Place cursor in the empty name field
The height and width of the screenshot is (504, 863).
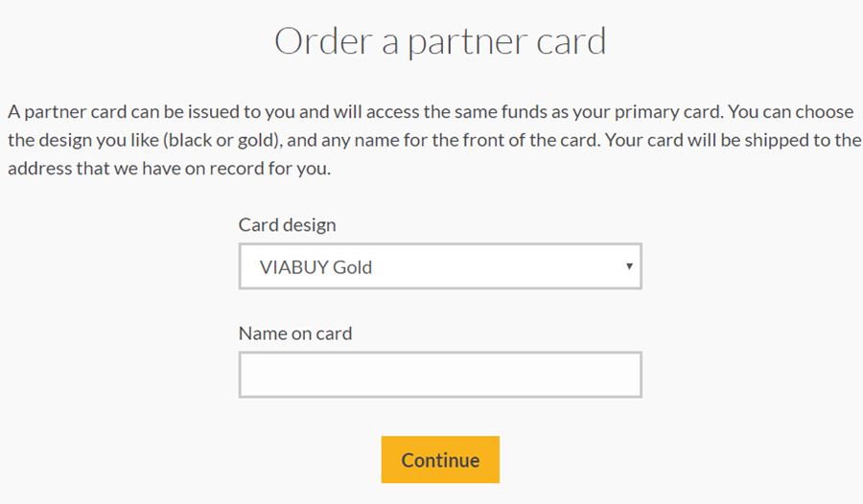pos(439,375)
